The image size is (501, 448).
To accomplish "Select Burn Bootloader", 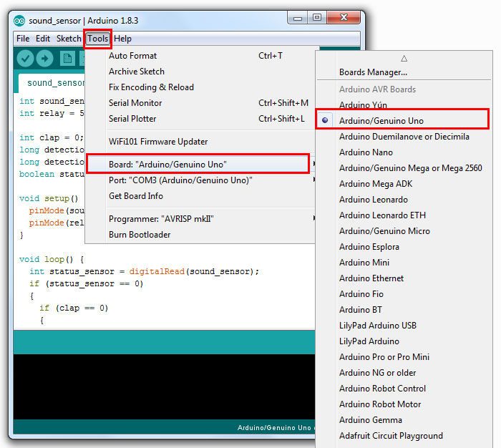I will click(201, 235).
